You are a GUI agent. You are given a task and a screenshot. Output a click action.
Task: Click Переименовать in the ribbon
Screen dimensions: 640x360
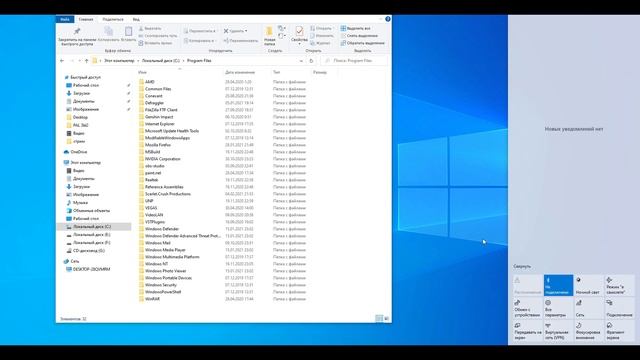click(241, 41)
